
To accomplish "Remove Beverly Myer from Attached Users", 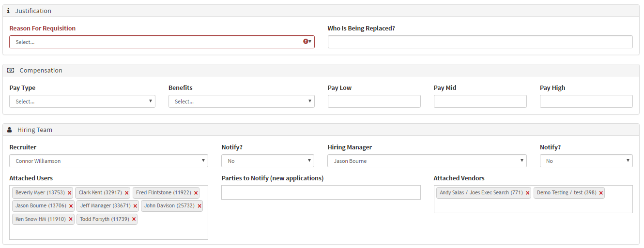I will pyautogui.click(x=69, y=193).
